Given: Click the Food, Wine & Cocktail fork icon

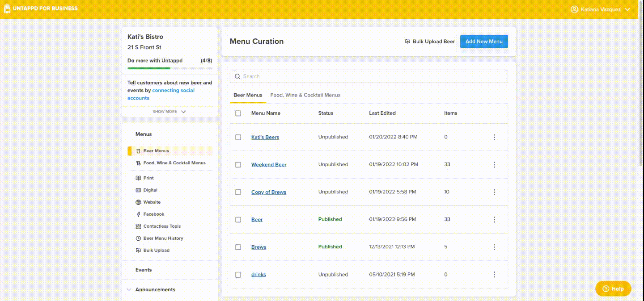Looking at the screenshot, I should pos(138,163).
